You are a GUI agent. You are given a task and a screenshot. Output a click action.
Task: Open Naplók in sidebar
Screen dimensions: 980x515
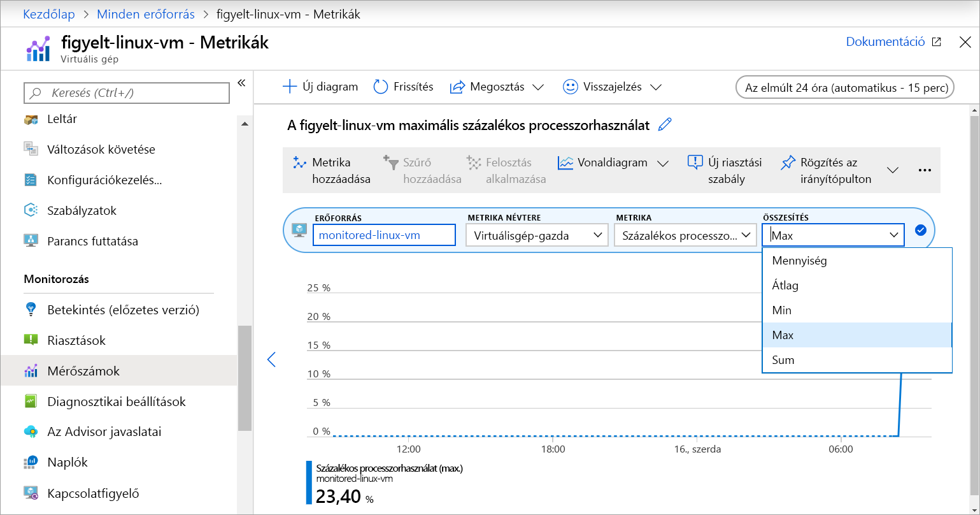coord(67,462)
